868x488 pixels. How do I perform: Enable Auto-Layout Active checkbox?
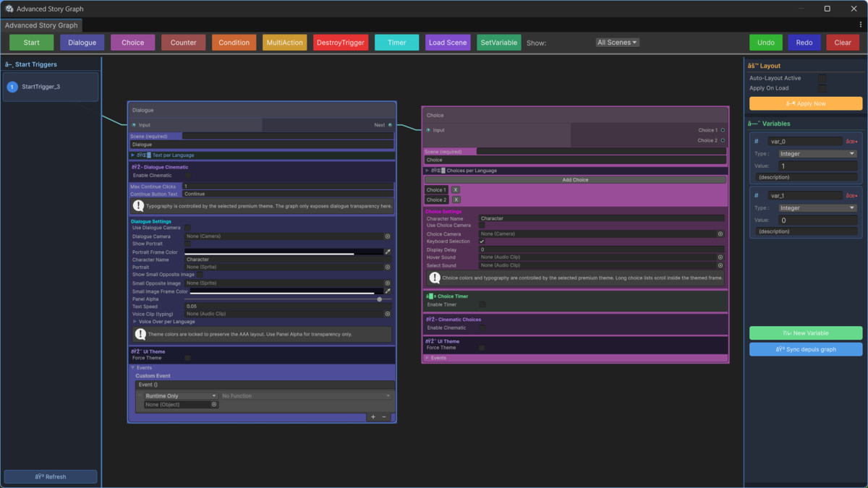coord(822,78)
